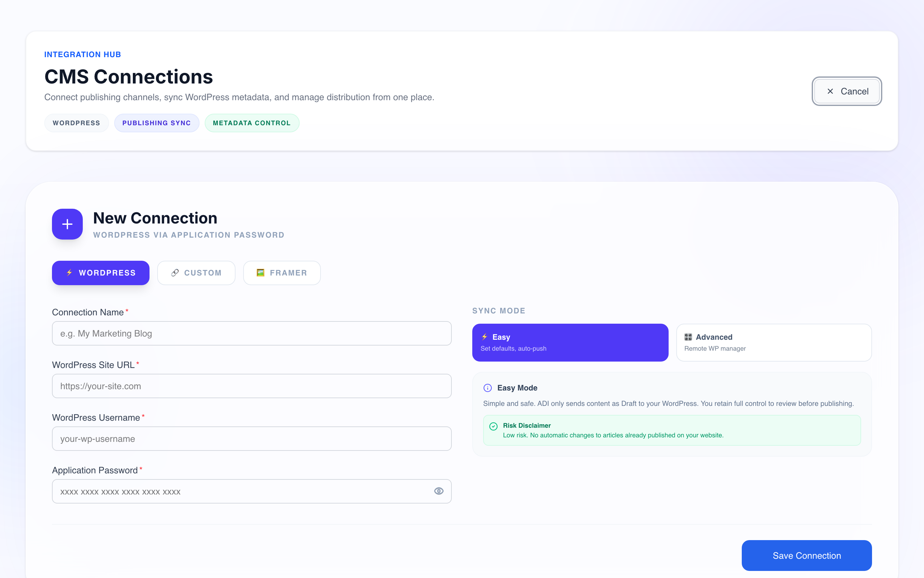
Task: Click the purple plus New Connection icon
Action: pyautogui.click(x=67, y=224)
